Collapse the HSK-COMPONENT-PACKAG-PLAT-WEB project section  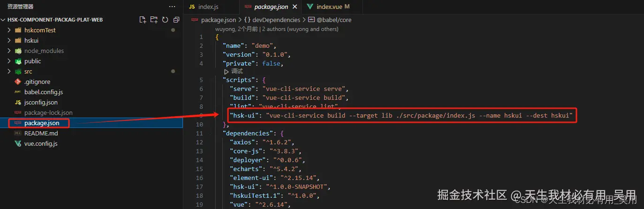(x=4, y=20)
